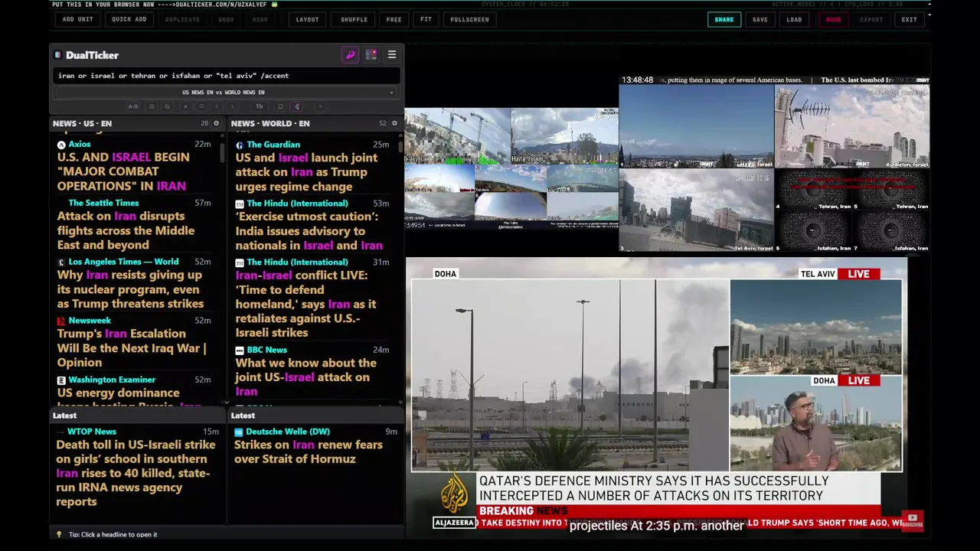Viewport: 980px width, 551px height.
Task: Click the pink share icon in ticker toolbar
Action: 297,106
